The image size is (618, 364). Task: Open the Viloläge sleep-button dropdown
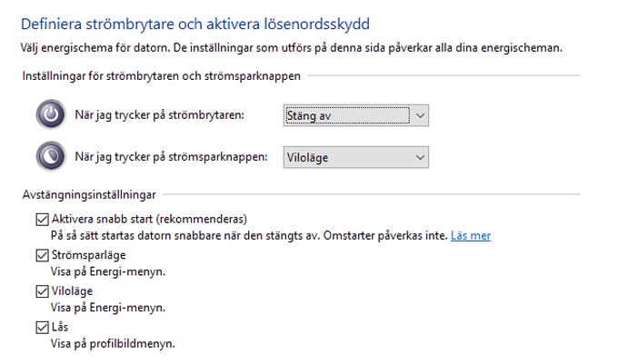point(356,157)
